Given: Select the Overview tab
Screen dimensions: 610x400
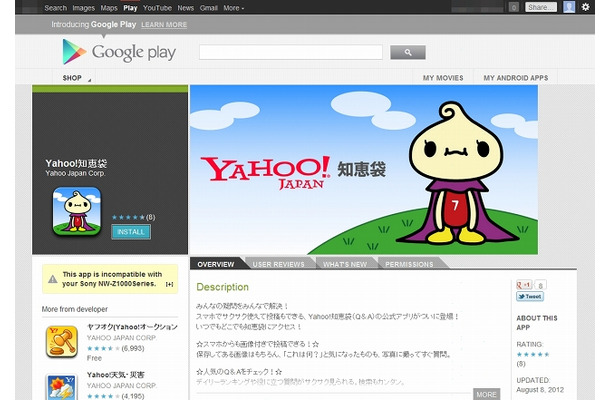Looking at the screenshot, I should point(216,264).
